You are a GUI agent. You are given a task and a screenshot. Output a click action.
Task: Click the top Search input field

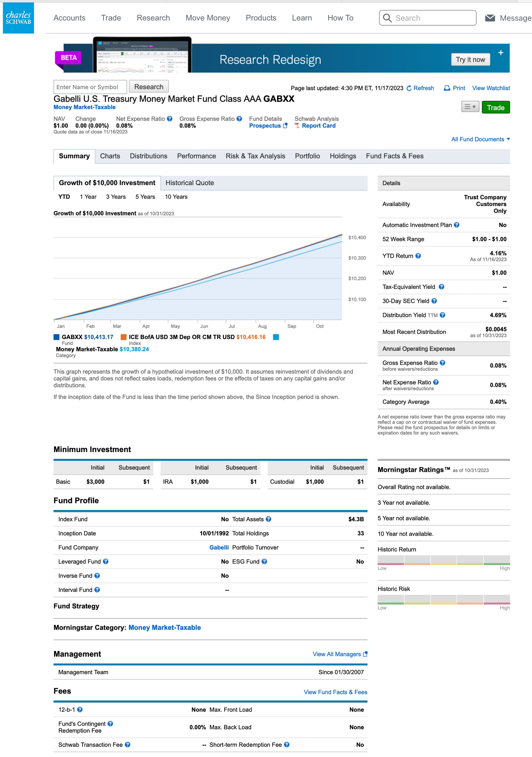pos(428,18)
